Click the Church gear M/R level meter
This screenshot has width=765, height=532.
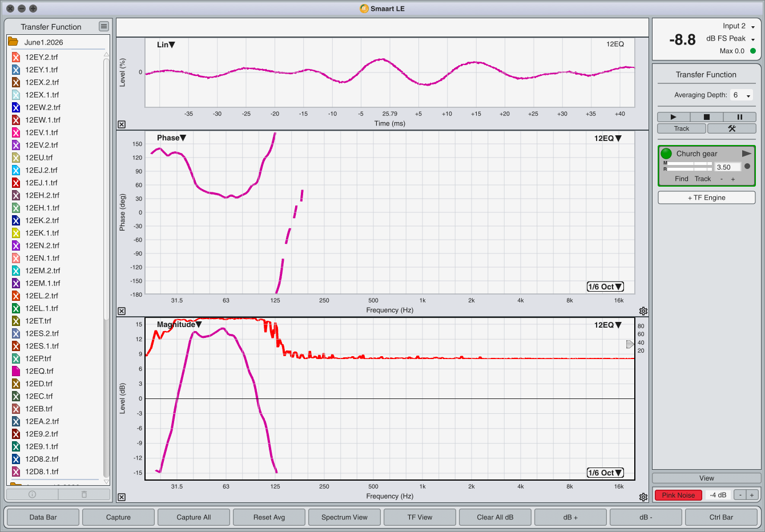click(x=687, y=166)
